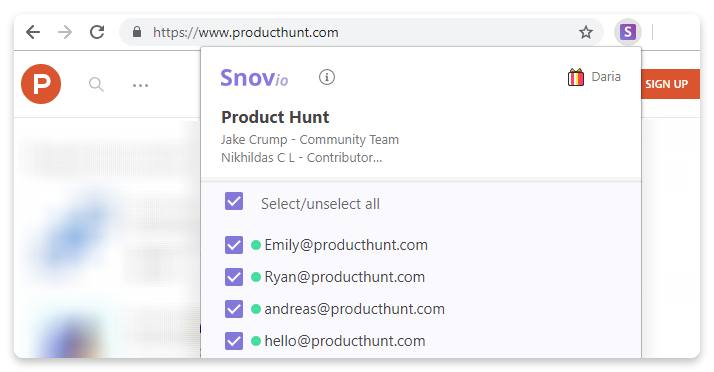Uncheck Ryan@producthunt.com checkbox
714x372 pixels.
(x=234, y=277)
